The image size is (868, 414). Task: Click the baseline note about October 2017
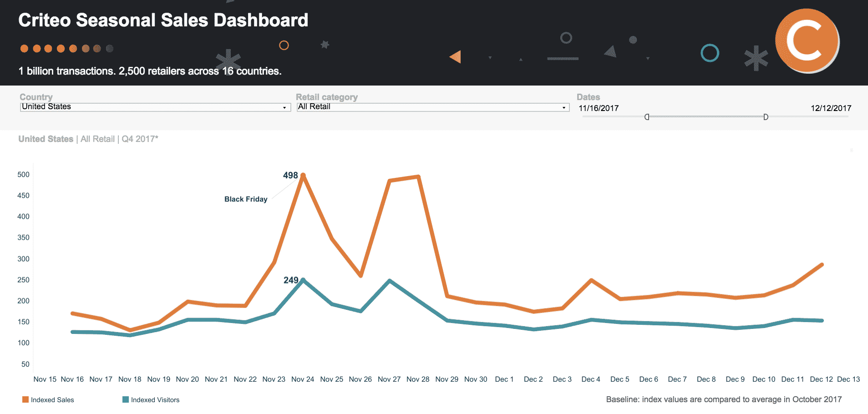[x=724, y=399]
